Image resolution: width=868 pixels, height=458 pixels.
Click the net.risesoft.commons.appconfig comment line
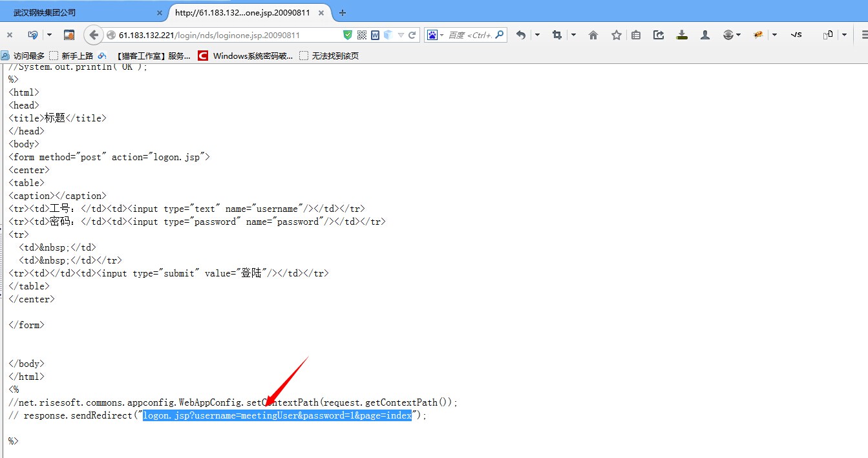(x=233, y=402)
